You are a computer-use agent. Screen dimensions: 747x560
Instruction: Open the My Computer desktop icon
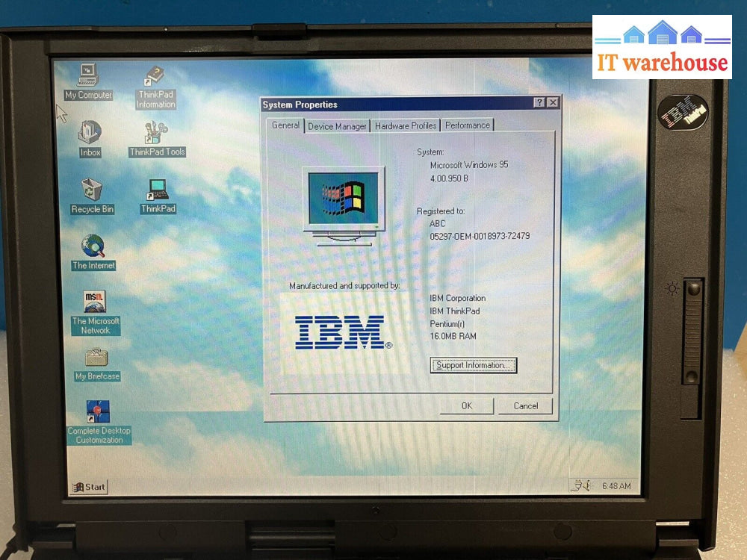point(88,76)
